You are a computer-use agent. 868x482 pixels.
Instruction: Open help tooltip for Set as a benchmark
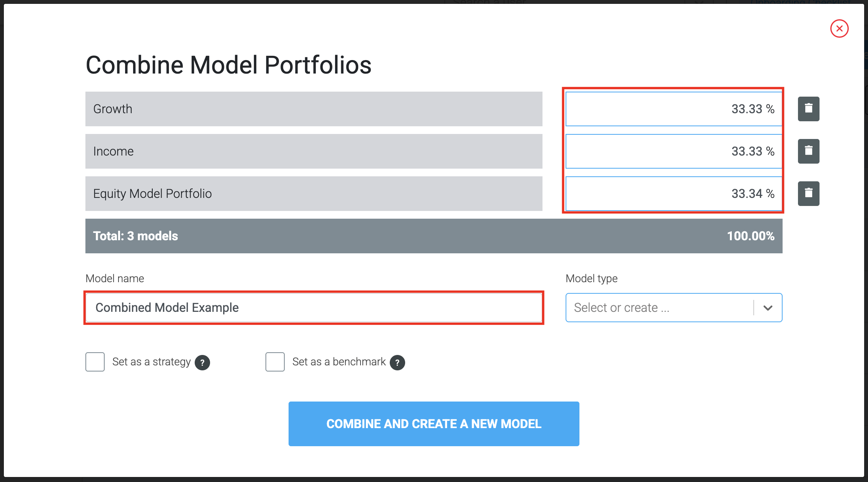(397, 362)
